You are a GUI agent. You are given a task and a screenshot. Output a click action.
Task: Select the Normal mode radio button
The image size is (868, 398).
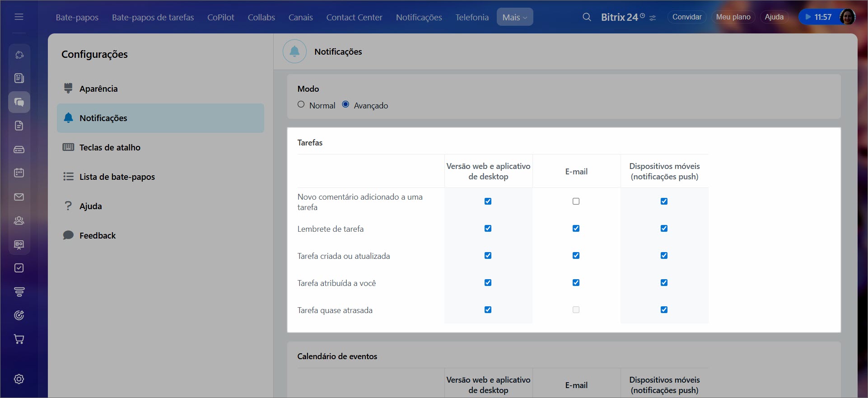click(x=301, y=104)
